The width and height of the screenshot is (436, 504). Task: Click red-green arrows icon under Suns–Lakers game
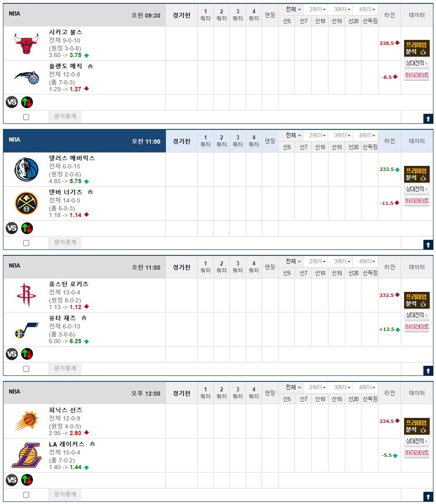(27, 480)
